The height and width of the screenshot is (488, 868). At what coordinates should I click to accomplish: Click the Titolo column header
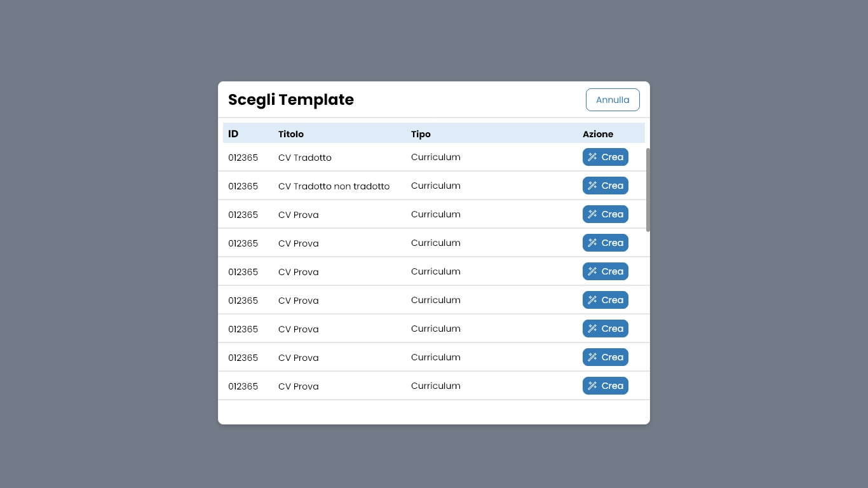tap(291, 134)
